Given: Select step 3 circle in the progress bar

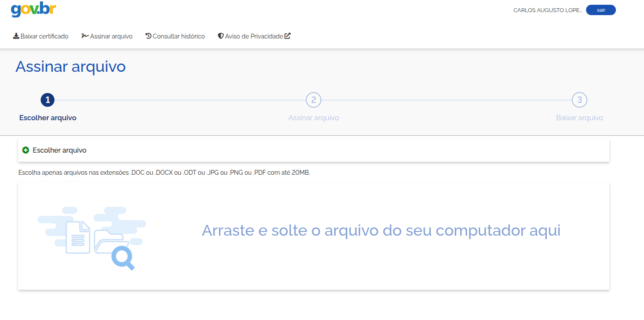Looking at the screenshot, I should (x=580, y=100).
